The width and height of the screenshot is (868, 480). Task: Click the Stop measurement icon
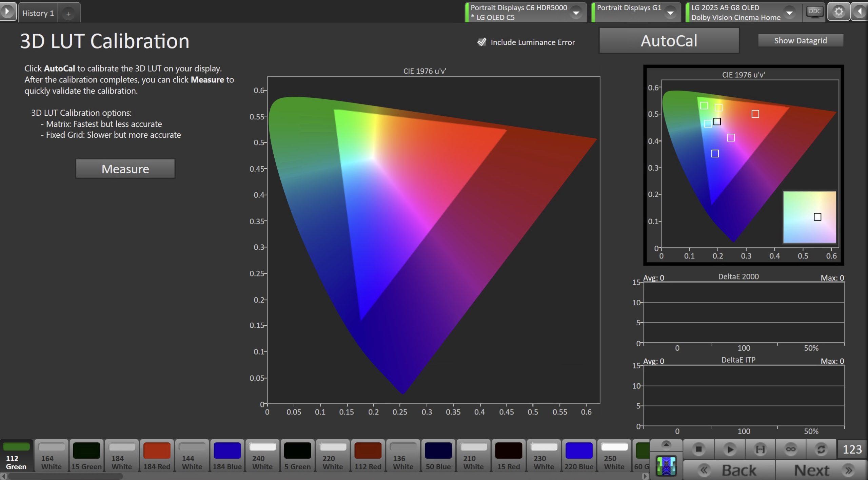(x=698, y=449)
